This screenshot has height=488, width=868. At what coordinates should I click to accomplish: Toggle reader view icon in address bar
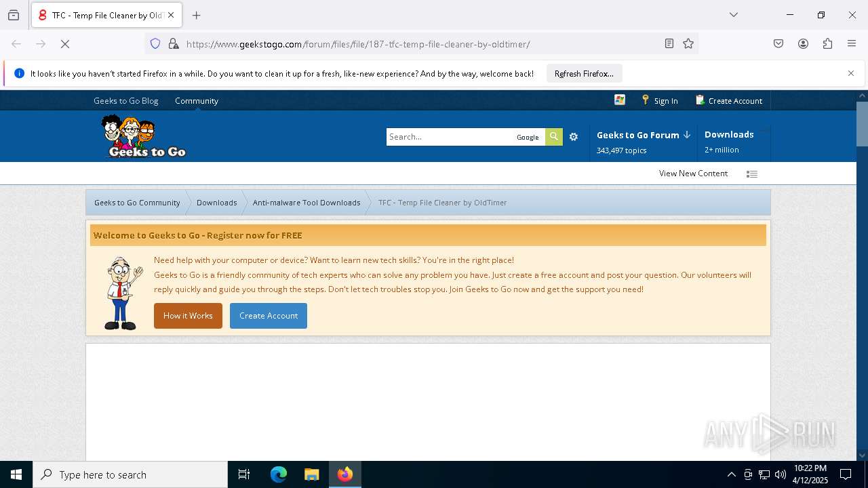pyautogui.click(x=669, y=44)
